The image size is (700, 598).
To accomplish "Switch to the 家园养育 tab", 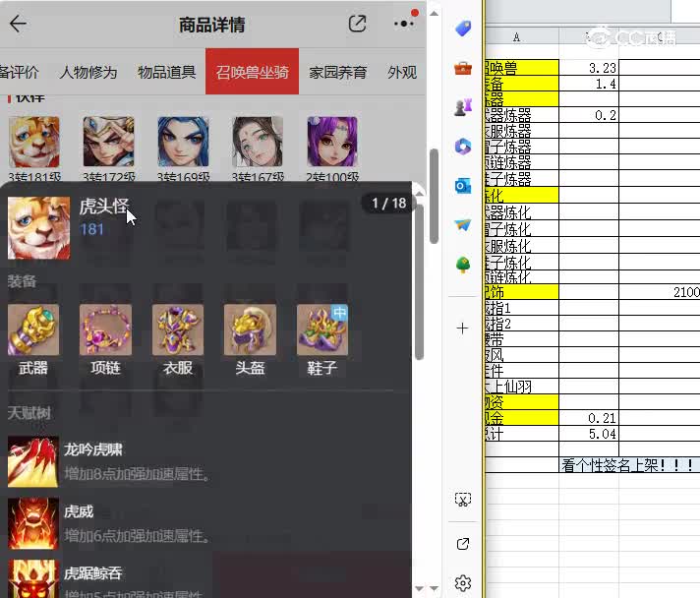I will click(x=338, y=72).
